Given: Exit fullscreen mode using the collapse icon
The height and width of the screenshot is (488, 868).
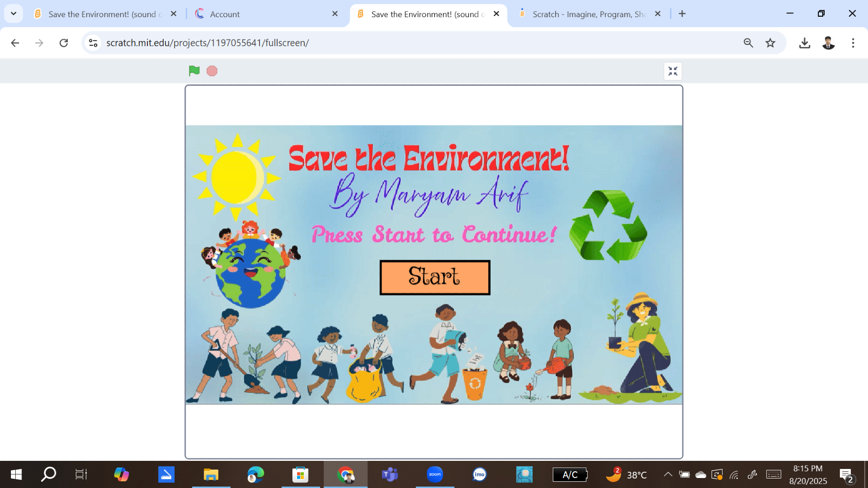Looking at the screenshot, I should click(672, 71).
